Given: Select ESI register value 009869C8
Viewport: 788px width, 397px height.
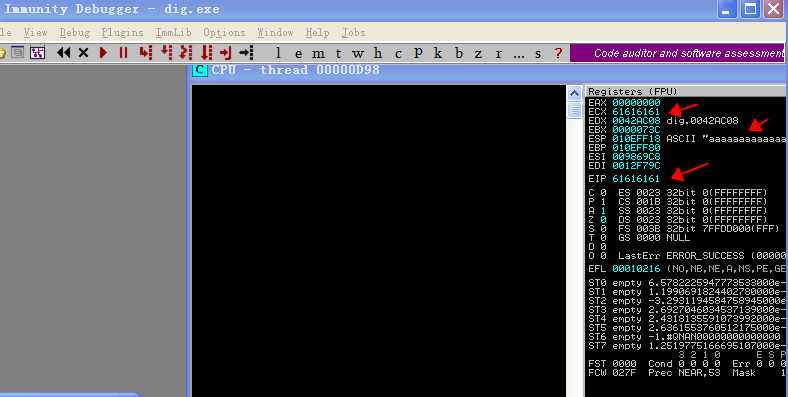Looking at the screenshot, I should click(636, 157).
